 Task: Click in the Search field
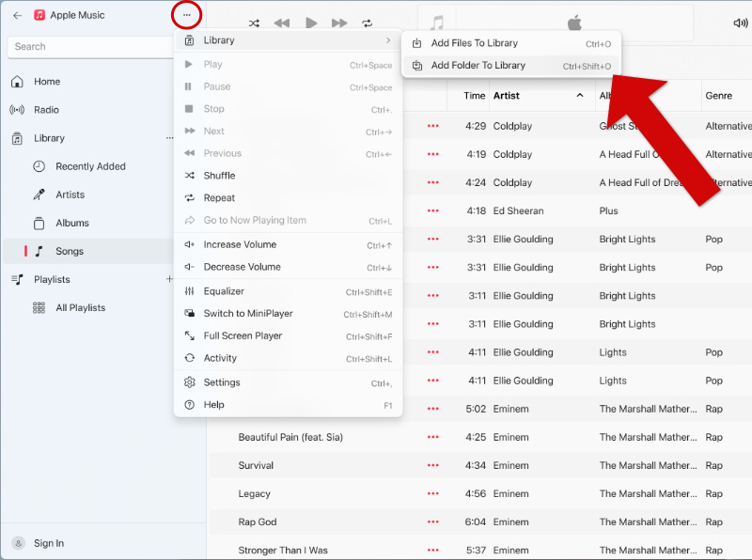click(90, 46)
